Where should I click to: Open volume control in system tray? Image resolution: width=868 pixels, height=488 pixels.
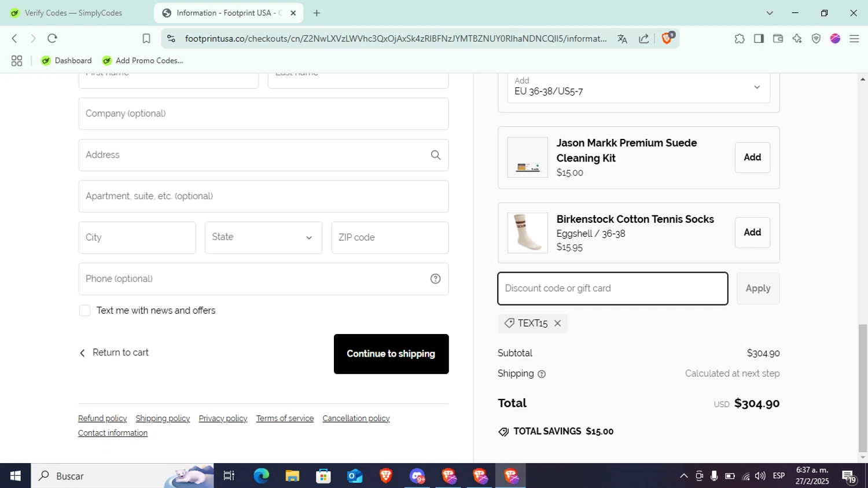[760, 476]
